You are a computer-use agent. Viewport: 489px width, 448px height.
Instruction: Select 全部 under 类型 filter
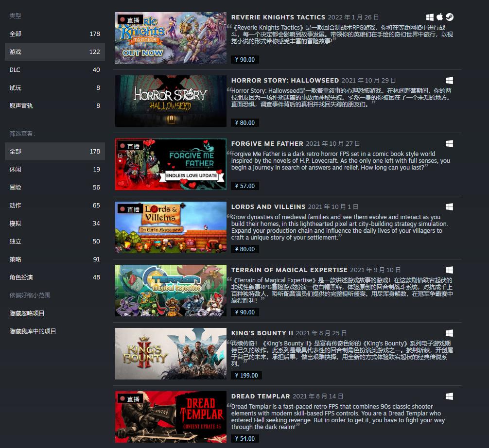(x=55, y=34)
